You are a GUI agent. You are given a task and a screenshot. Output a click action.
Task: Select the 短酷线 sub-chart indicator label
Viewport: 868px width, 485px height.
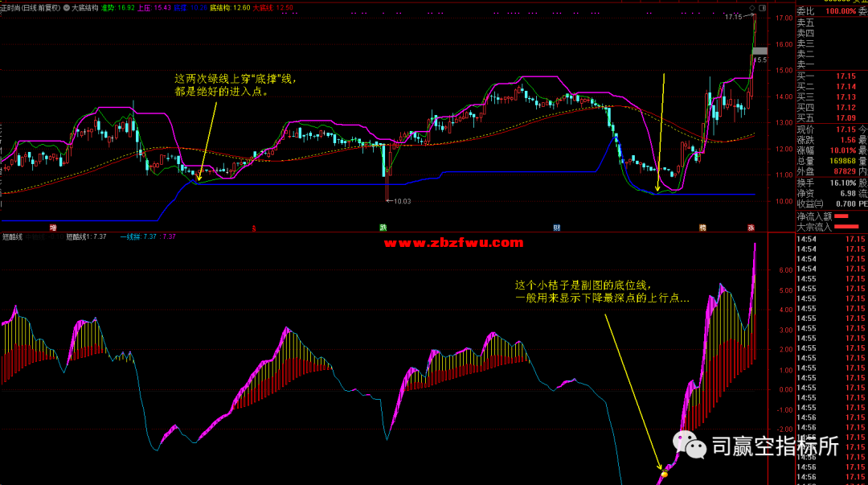(x=12, y=236)
